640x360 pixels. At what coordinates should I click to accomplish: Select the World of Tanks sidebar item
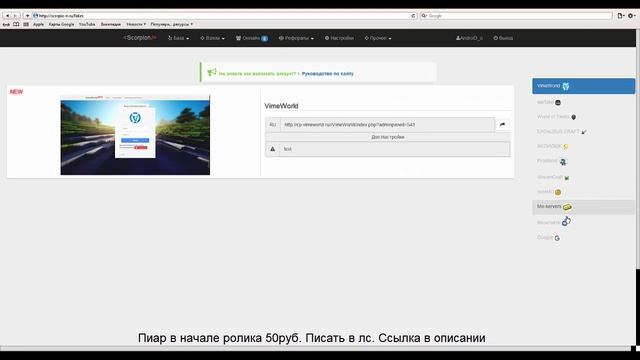pos(583,117)
